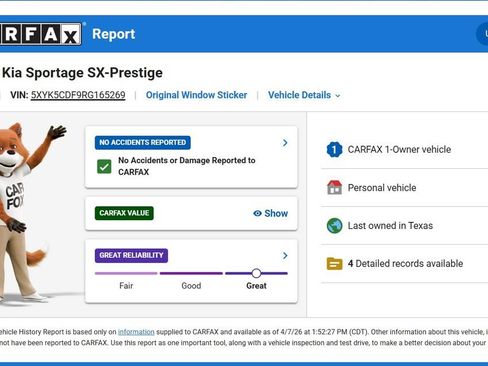Click the Personal vehicle text
This screenshot has width=488, height=366.
pyautogui.click(x=382, y=188)
